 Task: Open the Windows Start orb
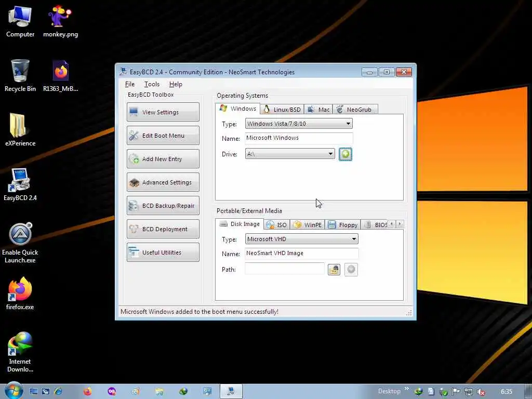[x=14, y=391]
